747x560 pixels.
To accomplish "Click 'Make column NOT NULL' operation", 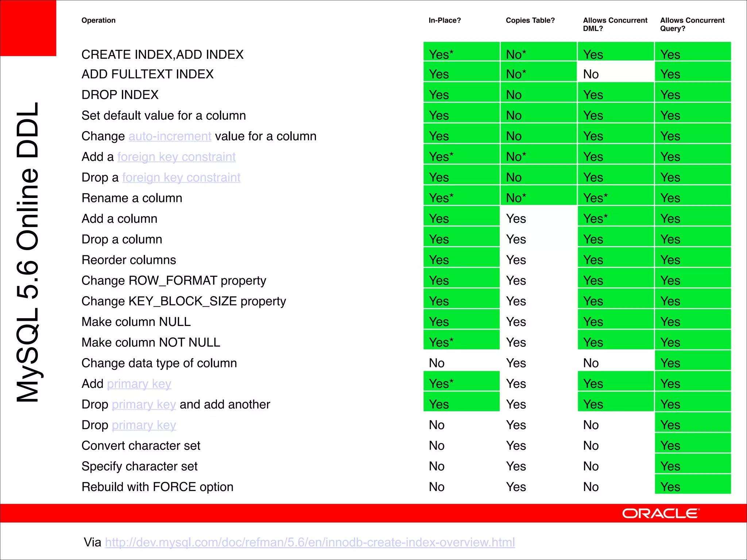I will pos(151,343).
